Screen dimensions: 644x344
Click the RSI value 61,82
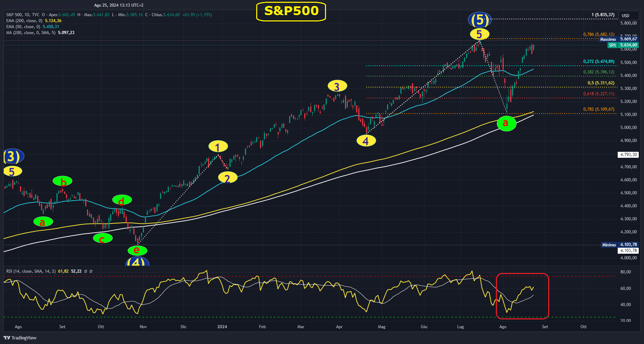click(63, 271)
